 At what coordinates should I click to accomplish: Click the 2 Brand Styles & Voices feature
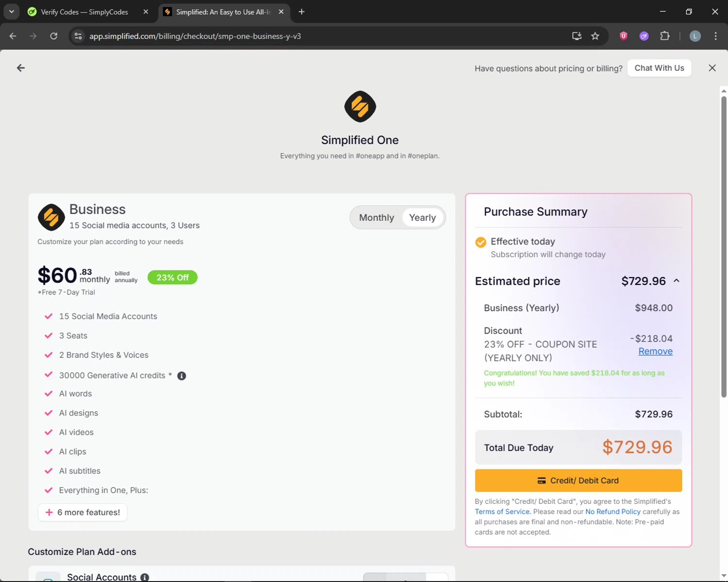104,355
